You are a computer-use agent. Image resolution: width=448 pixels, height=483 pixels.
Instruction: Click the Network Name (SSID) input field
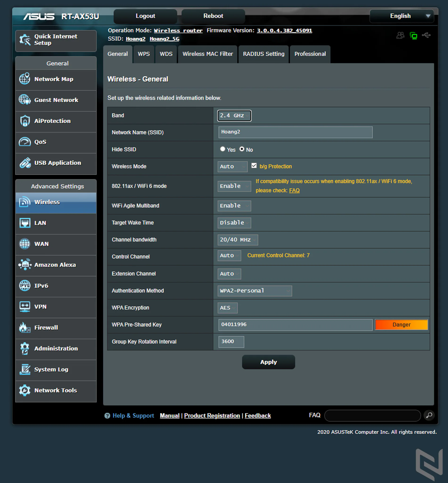pos(295,132)
